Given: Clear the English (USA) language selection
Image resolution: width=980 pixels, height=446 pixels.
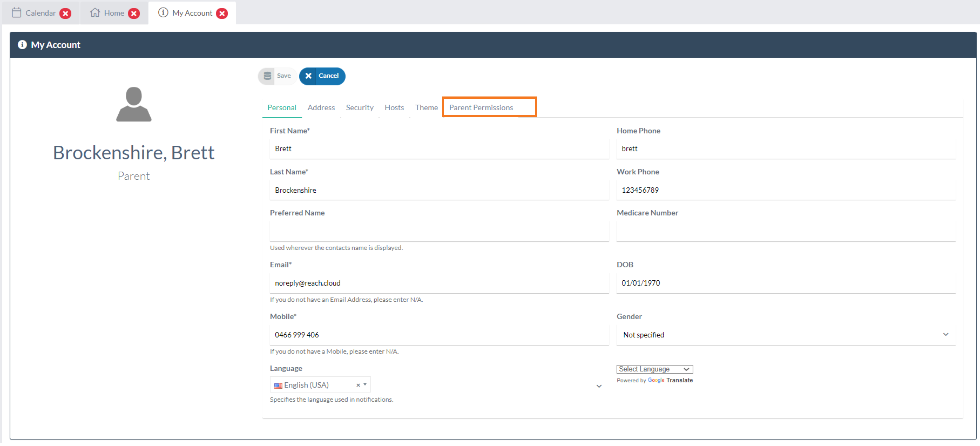Looking at the screenshot, I should click(x=358, y=385).
